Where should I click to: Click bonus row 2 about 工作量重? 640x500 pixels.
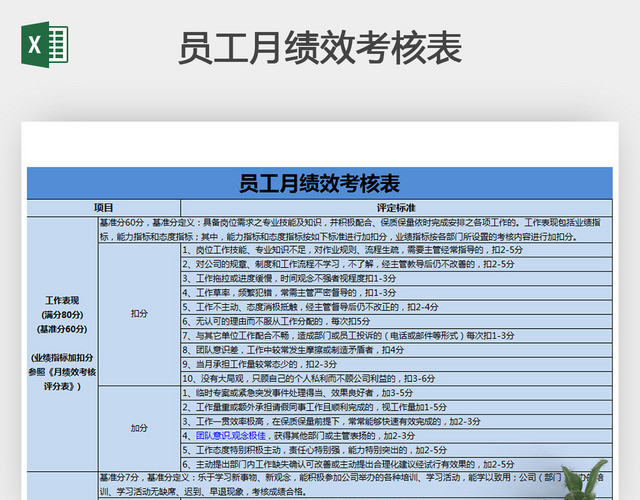396,407
